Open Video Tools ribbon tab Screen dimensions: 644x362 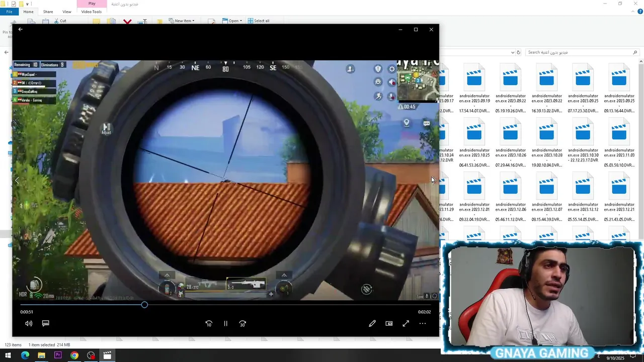(x=91, y=12)
